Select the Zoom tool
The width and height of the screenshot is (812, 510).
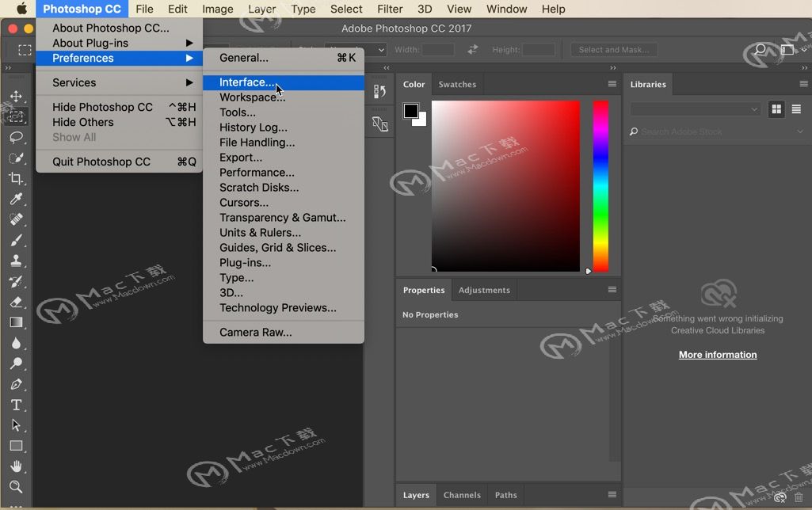[x=16, y=487]
